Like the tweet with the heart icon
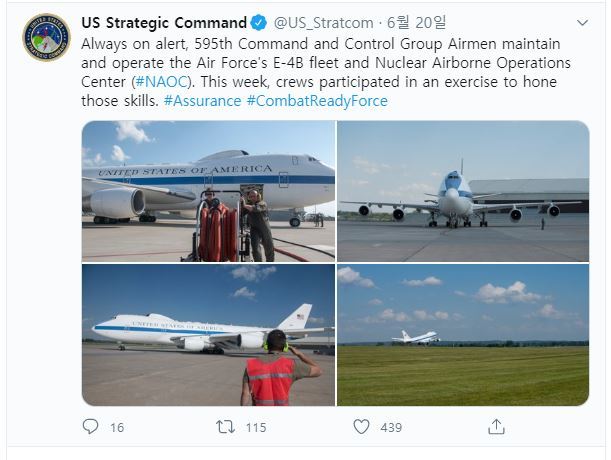Image resolution: width=611 pixels, height=460 pixels. [361, 427]
